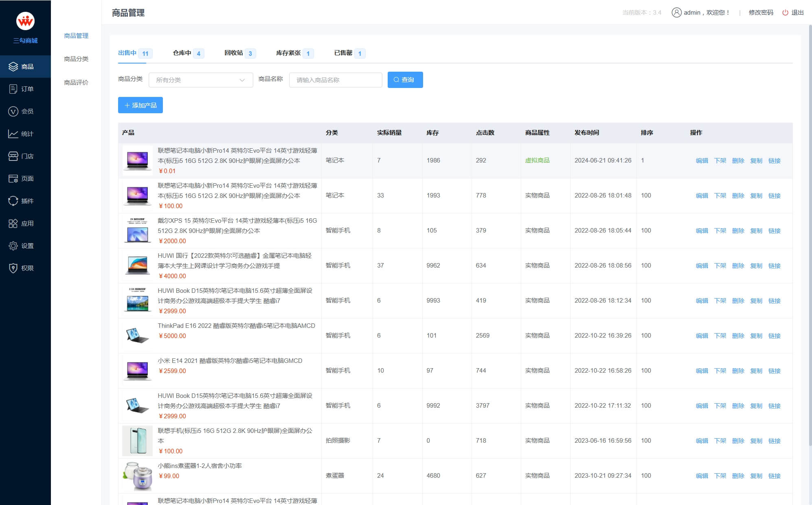
Task: Open the 订单 orders sidebar icon
Action: pyautogui.click(x=13, y=89)
